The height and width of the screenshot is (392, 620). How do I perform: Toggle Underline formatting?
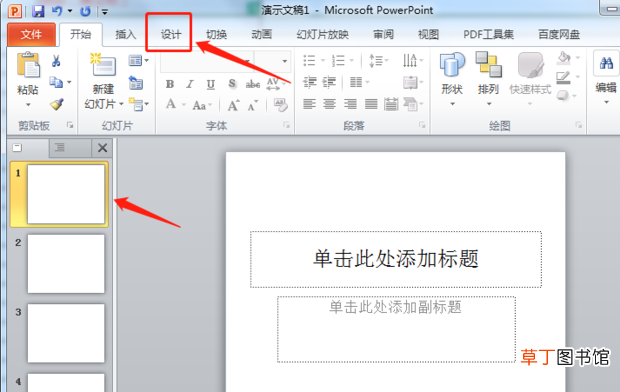pyautogui.click(x=211, y=84)
